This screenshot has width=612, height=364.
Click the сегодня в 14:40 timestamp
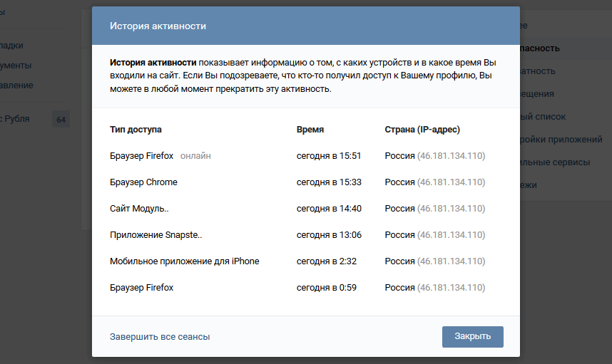(329, 209)
